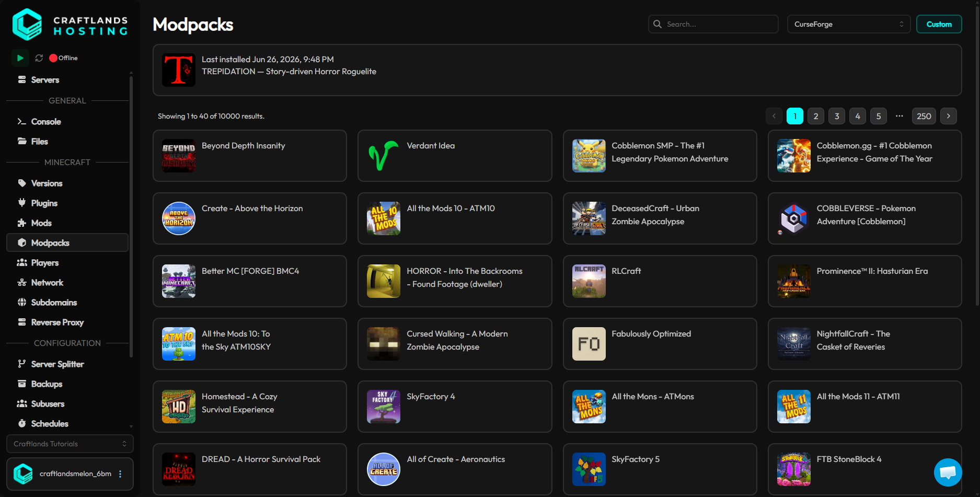Image resolution: width=980 pixels, height=497 pixels.
Task: Click the live chat bubble icon
Action: (x=948, y=472)
